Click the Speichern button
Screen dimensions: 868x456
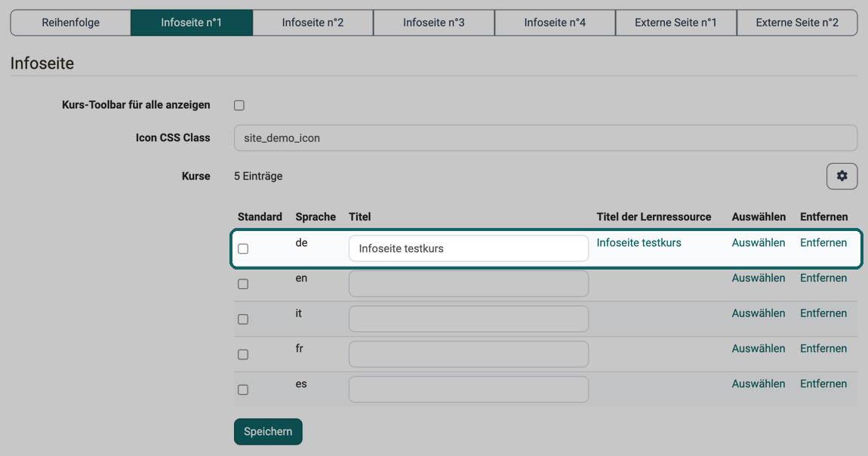click(268, 432)
